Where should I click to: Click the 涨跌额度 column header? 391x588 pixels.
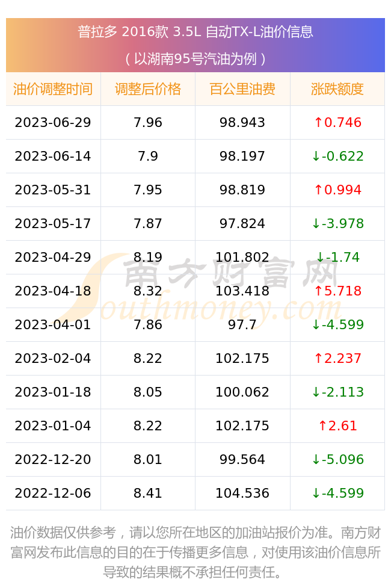(337, 89)
